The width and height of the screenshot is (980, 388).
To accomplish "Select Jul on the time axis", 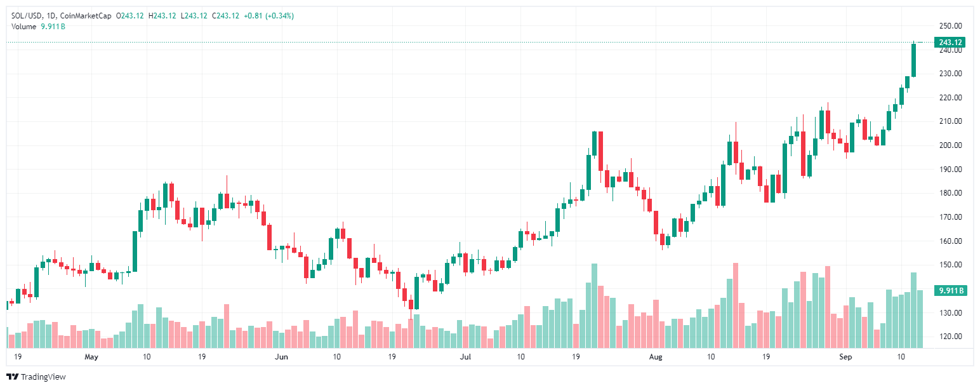I will click(465, 357).
